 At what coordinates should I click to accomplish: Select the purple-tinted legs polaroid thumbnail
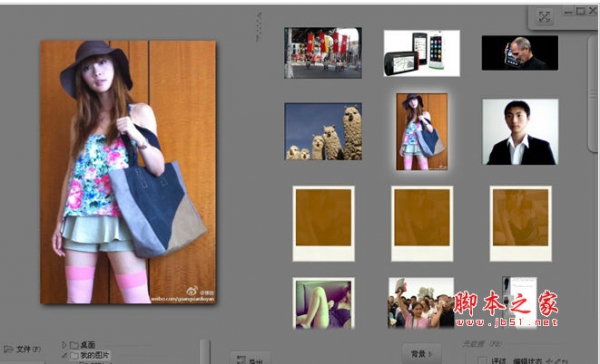click(324, 303)
